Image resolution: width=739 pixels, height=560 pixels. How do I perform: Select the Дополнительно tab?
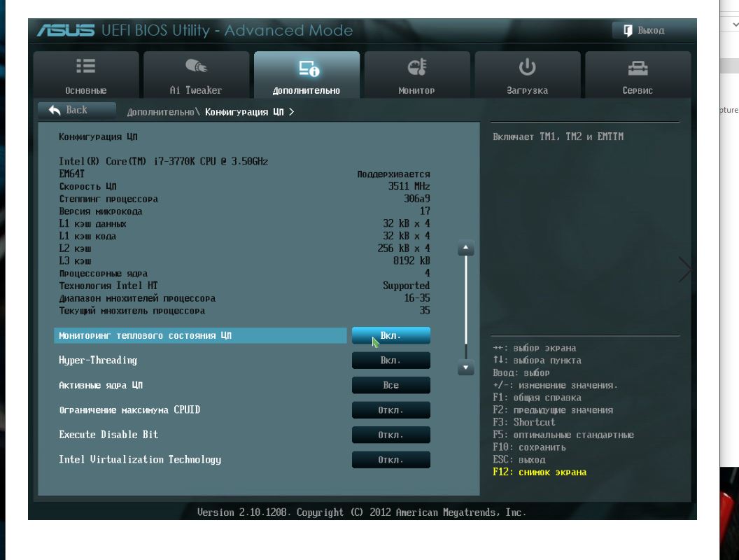coord(307,74)
